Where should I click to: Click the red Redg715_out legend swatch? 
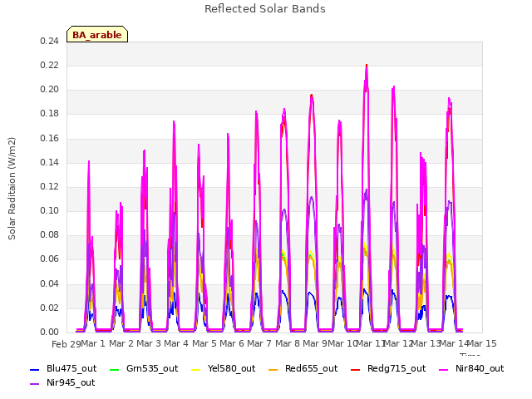pyautogui.click(x=355, y=369)
